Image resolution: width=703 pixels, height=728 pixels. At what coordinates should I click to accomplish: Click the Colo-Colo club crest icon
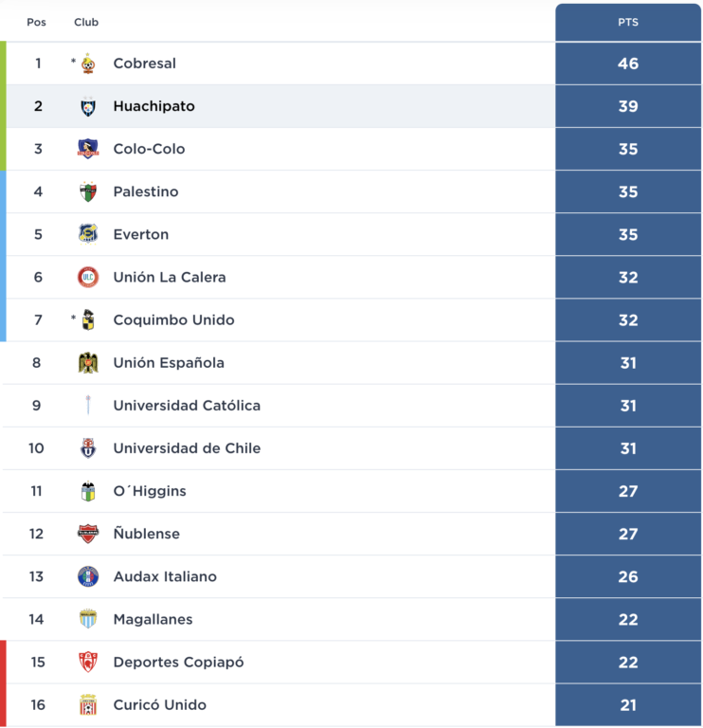click(x=88, y=149)
